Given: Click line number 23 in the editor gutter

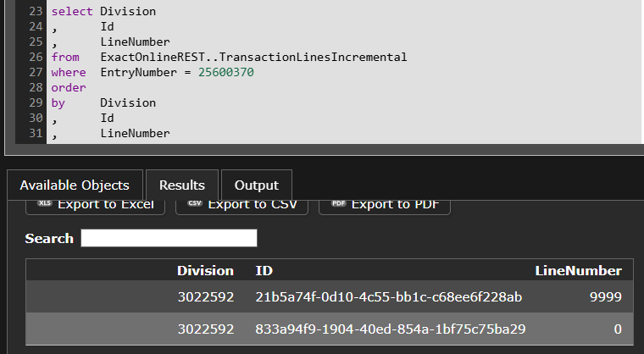Looking at the screenshot, I should (35, 12).
